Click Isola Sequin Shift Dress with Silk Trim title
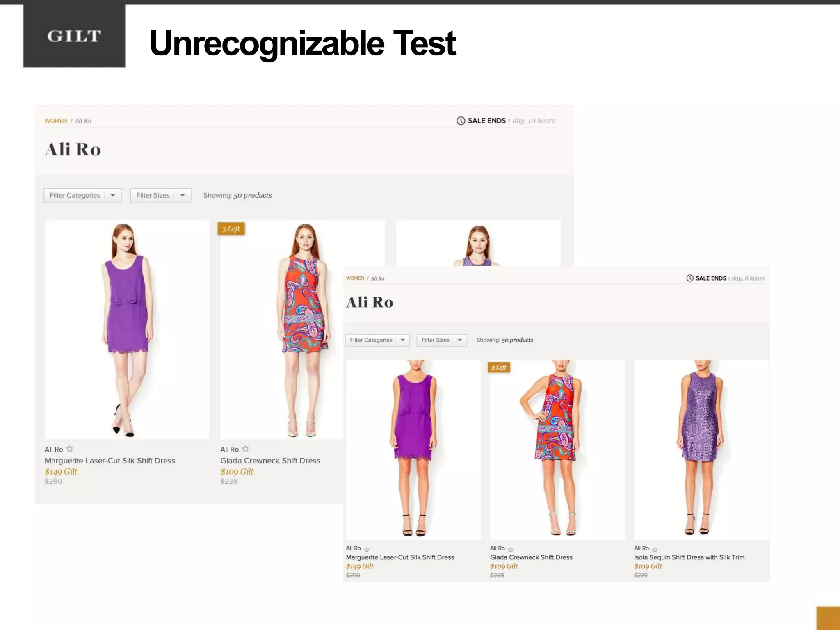 (x=689, y=557)
